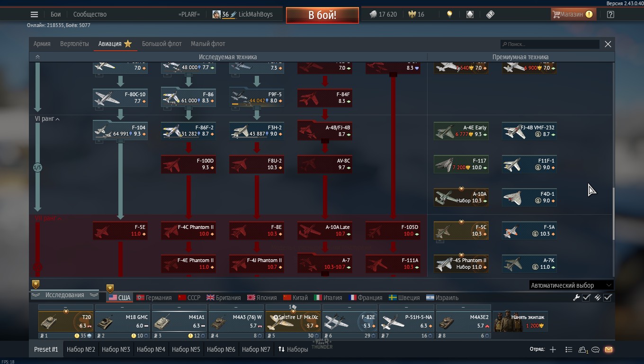Select USA nation flag tab
Screen dimensions: 644x364
pos(120,298)
